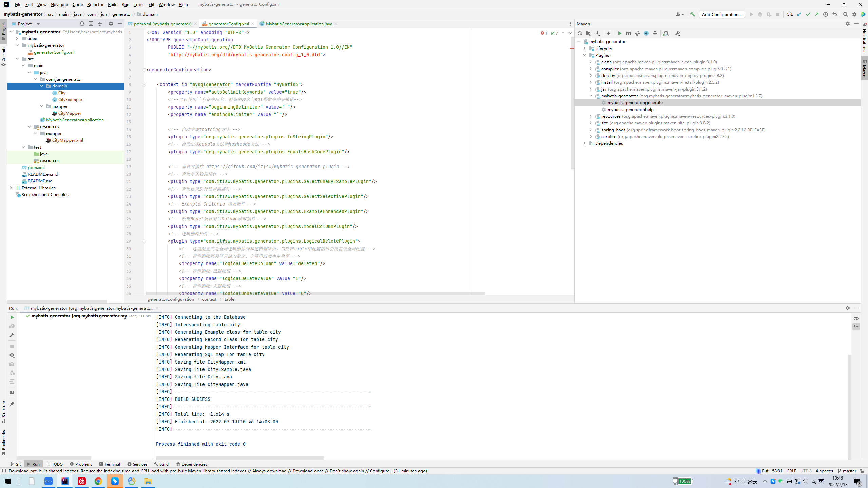Pin the Run tab with pin icon
This screenshot has width=868, height=488.
tap(12, 404)
